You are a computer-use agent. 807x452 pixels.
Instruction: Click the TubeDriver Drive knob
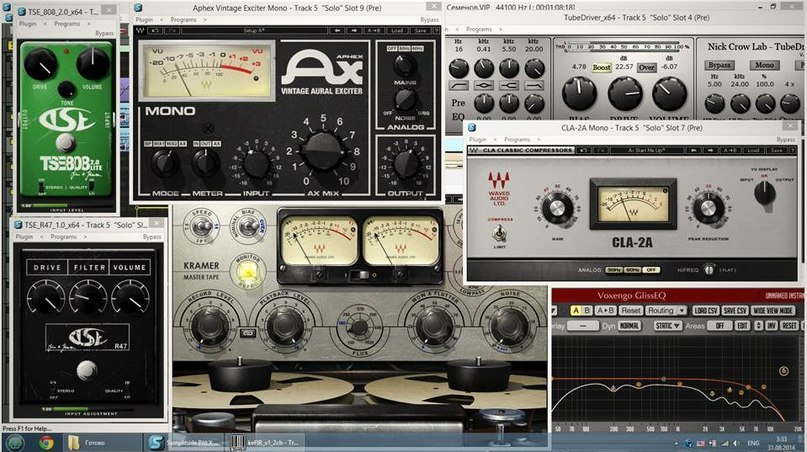point(624,95)
